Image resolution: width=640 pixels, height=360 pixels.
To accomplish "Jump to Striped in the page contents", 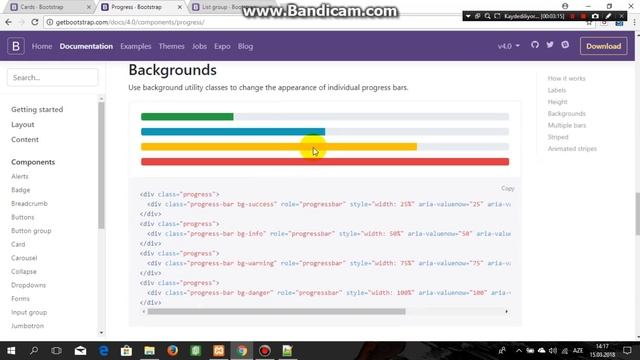I will (558, 137).
